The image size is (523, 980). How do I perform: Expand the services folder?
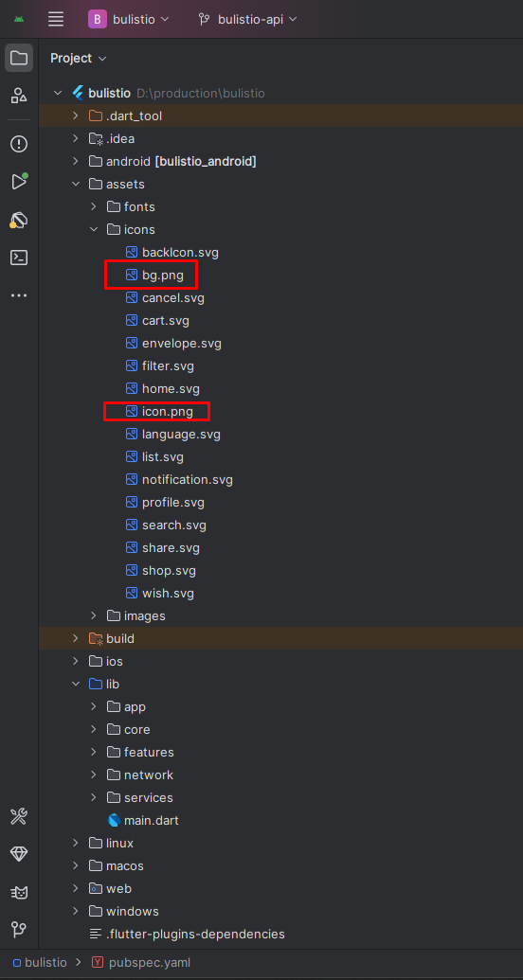click(x=94, y=797)
